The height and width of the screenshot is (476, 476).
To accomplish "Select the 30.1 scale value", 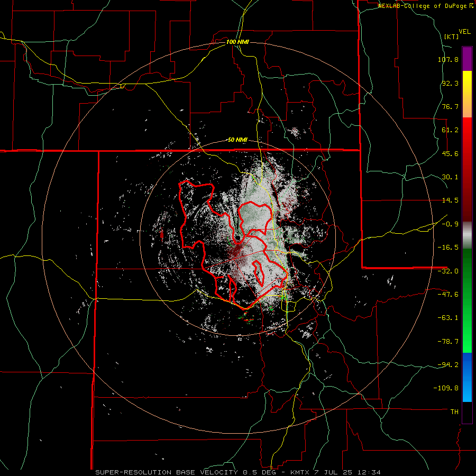I will point(450,177).
